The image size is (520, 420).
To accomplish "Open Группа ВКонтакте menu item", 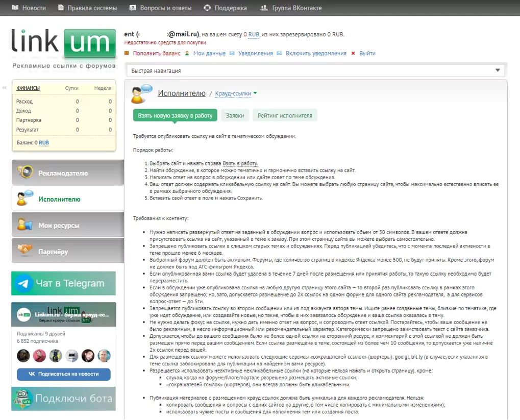I will [297, 8].
